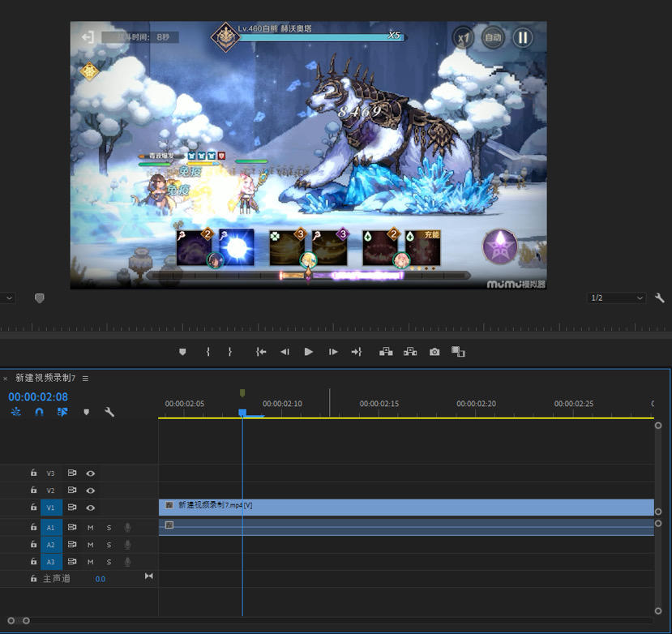Toggle Linked Selection in timeline
672x634 pixels.
pos(62,412)
